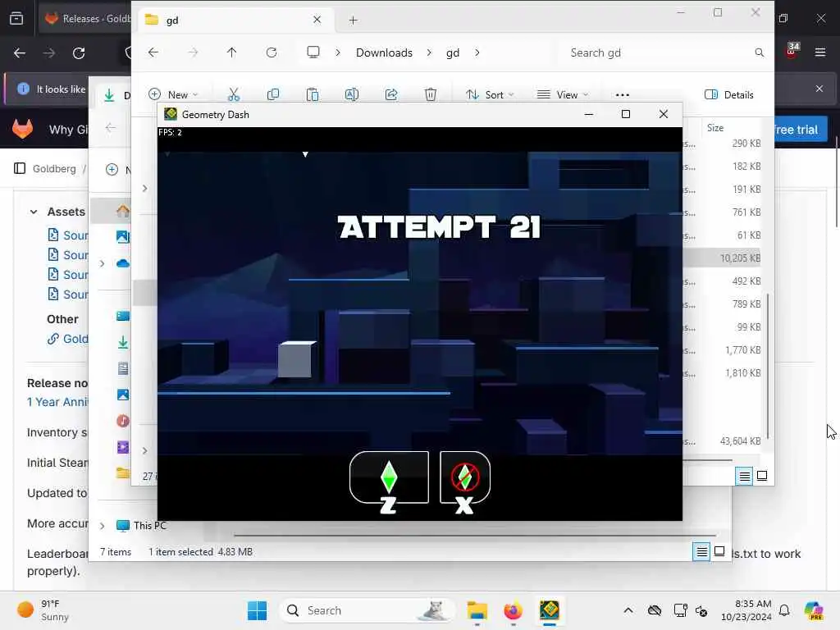Click the Share icon in Explorer toolbar
The image size is (840, 630).
click(391, 95)
